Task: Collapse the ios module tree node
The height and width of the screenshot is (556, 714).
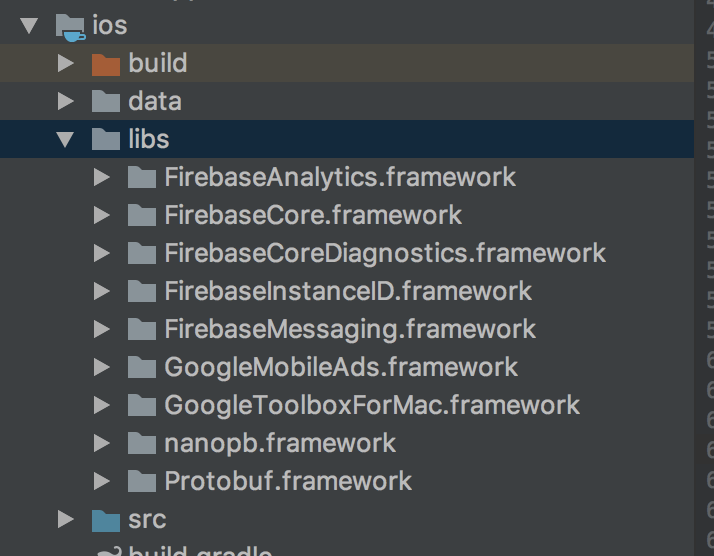Action: pos(27,25)
